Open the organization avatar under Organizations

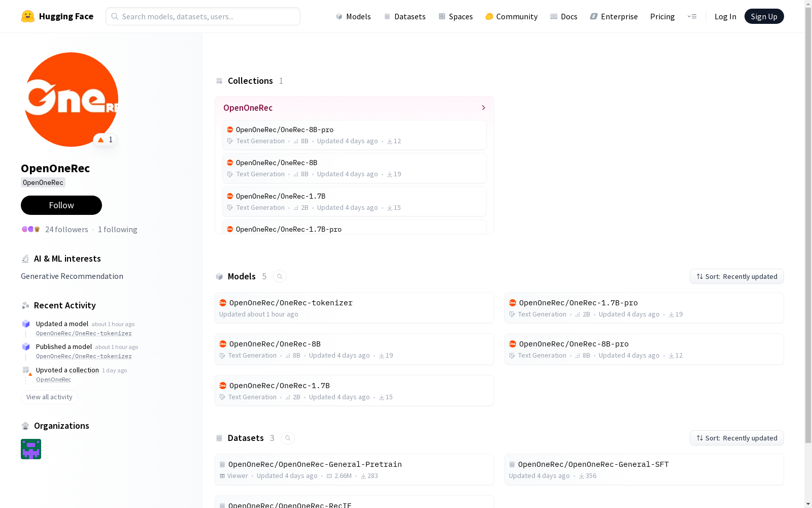point(31,449)
